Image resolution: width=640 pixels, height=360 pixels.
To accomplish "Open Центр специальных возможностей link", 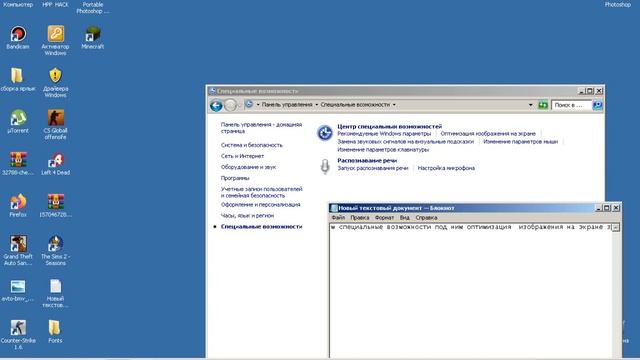I will coord(389,126).
